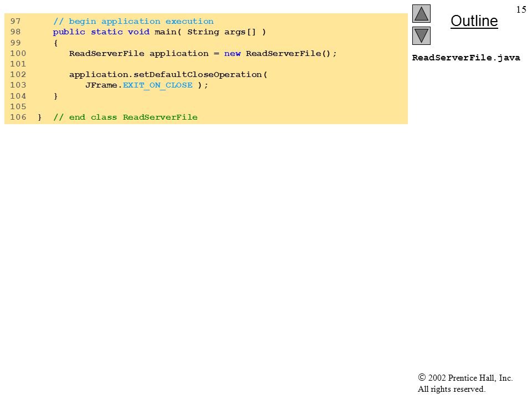Click the slide number 15
This screenshot has width=532, height=399.
point(521,9)
